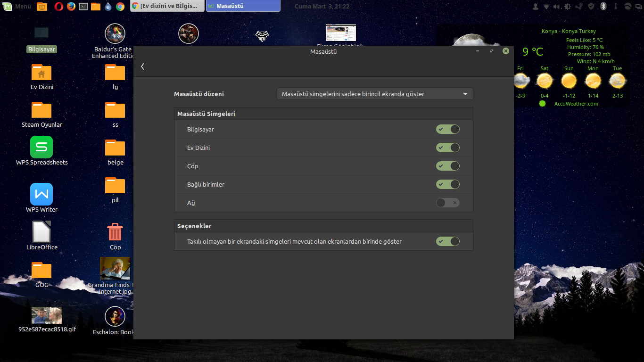Launch Firefox from the panel
This screenshot has width=644, height=362.
click(x=71, y=6)
